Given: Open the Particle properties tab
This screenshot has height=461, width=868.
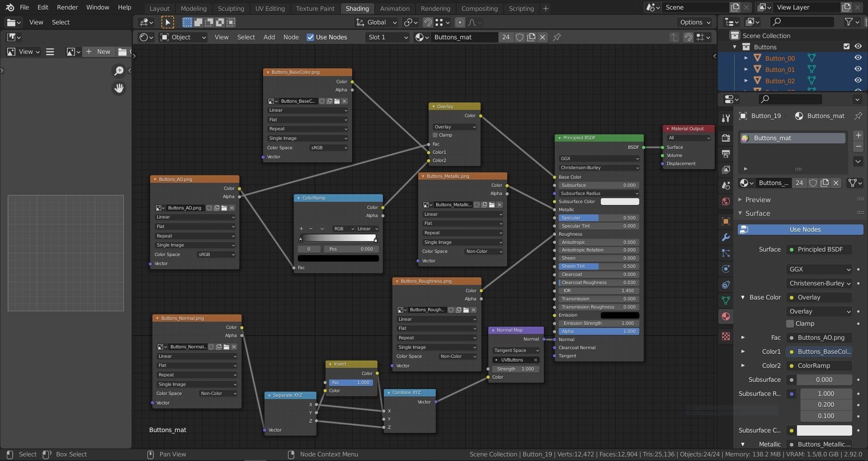Looking at the screenshot, I should tap(726, 253).
